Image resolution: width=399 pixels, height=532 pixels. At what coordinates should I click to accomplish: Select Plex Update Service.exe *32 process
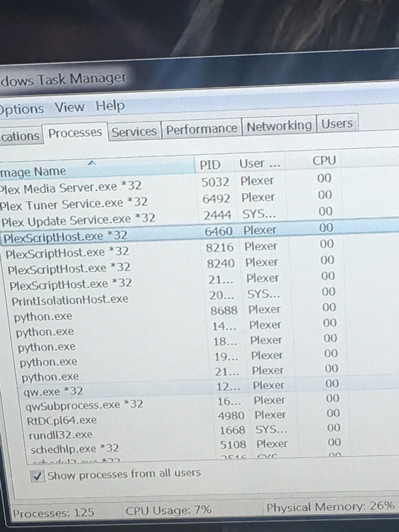(199, 217)
